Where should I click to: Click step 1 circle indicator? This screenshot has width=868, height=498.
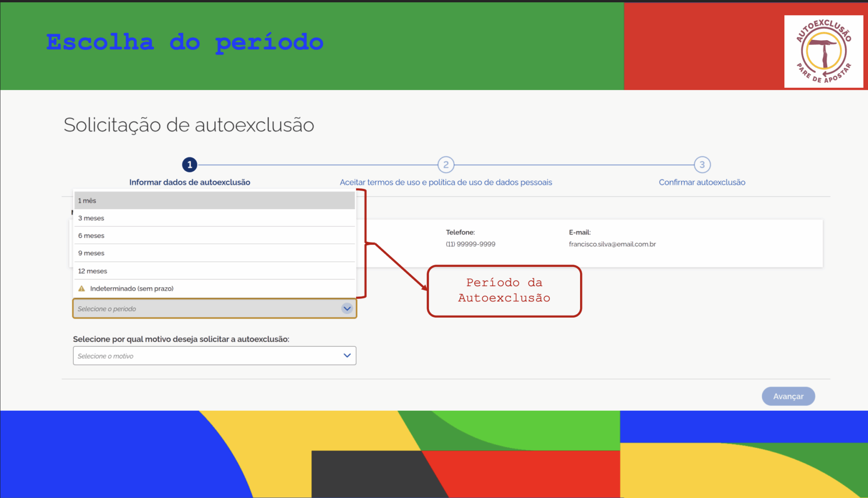[189, 164]
